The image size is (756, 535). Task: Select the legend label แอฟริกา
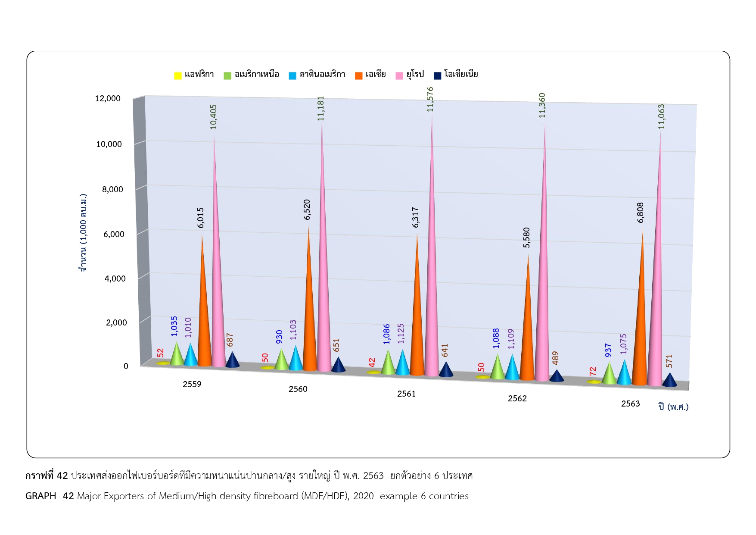tap(199, 75)
